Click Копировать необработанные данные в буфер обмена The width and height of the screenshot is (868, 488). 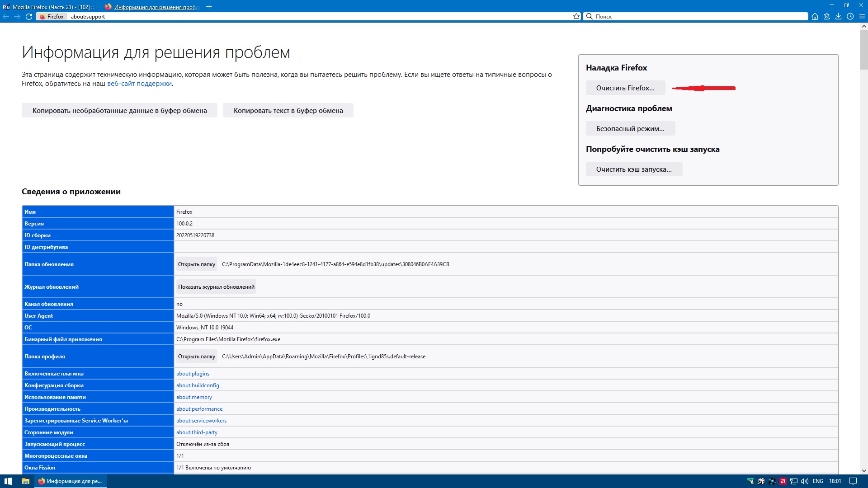pos(119,110)
